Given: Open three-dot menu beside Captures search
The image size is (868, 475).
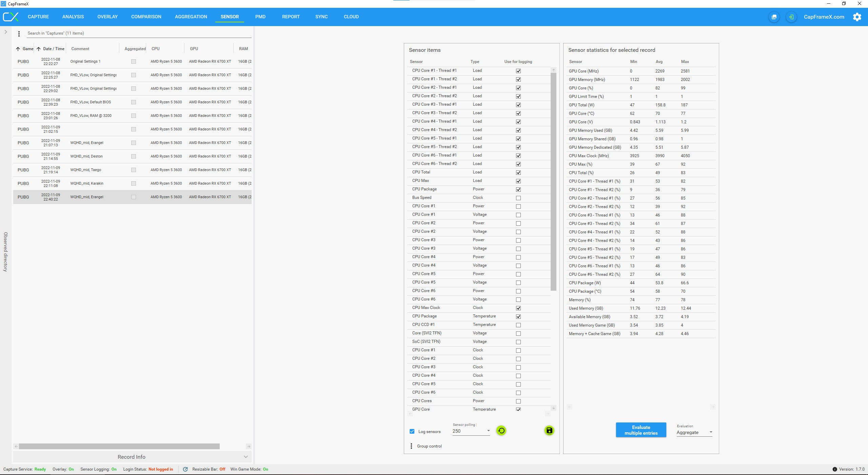Looking at the screenshot, I should 19,34.
